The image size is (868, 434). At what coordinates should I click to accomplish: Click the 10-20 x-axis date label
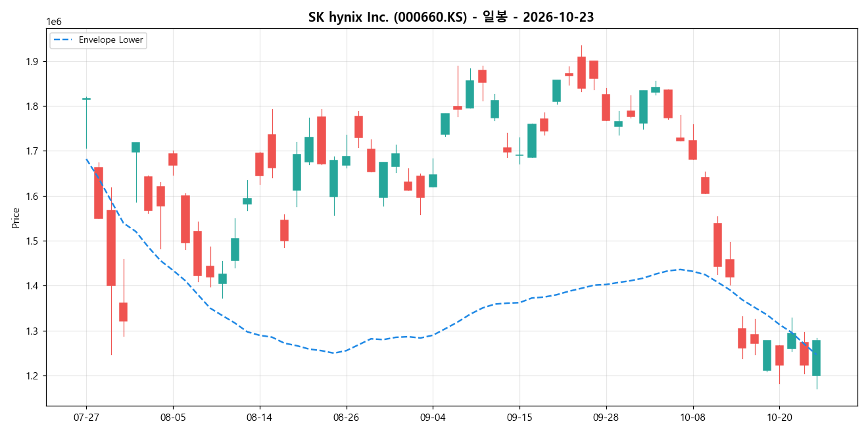(779, 417)
